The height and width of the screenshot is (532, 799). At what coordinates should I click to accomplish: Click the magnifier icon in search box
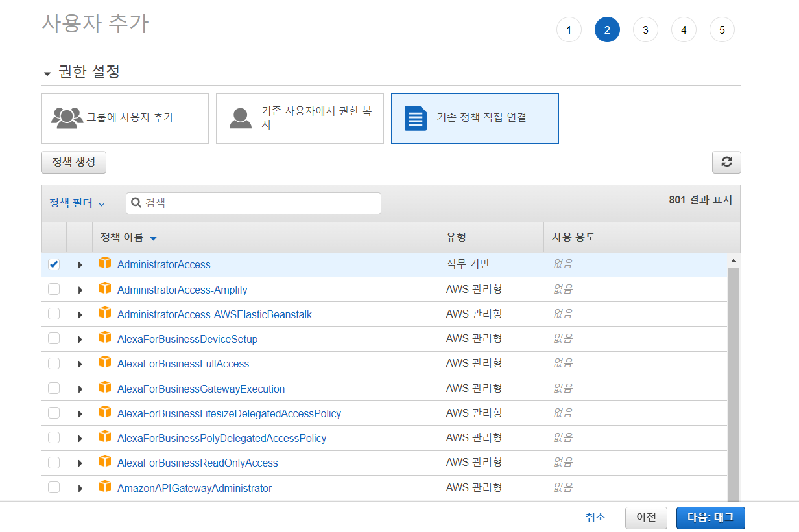pos(136,203)
